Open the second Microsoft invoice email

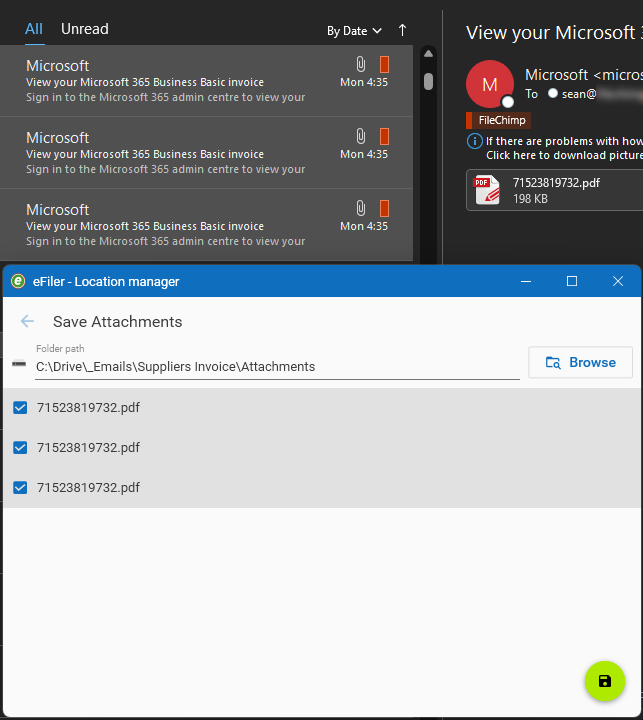206,152
